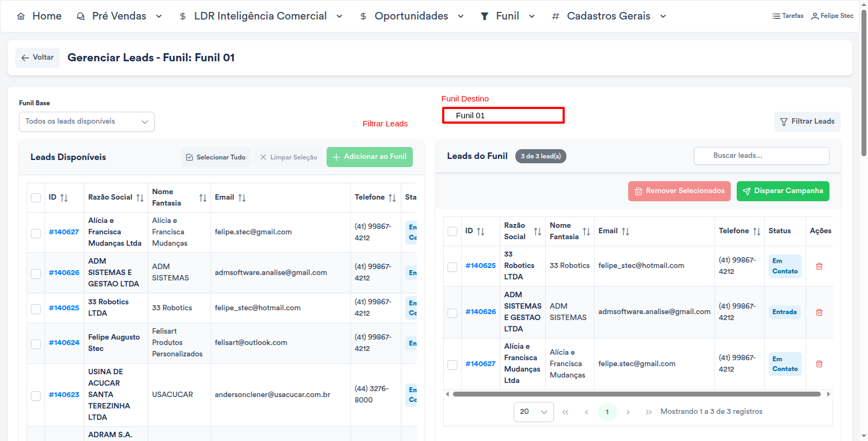Delete lead #140625 with trash icon
The image size is (868, 441).
point(819,266)
